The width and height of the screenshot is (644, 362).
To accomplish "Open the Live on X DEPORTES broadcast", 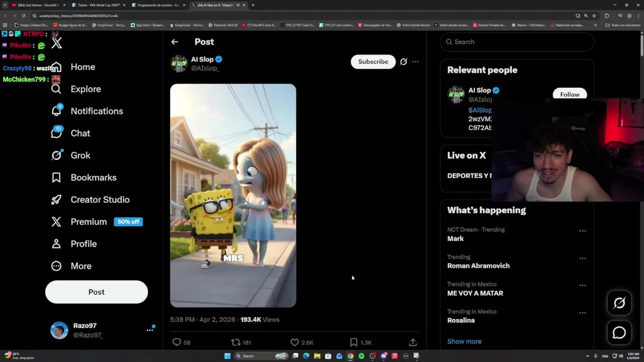I will tap(469, 175).
